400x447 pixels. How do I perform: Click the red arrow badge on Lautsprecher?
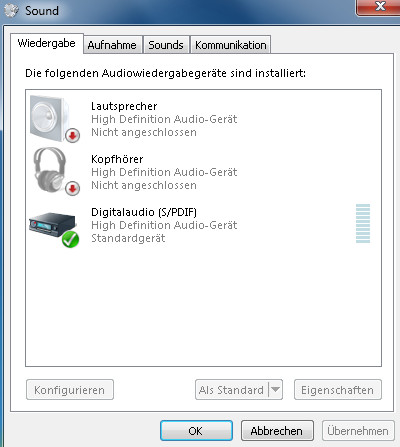[72, 135]
